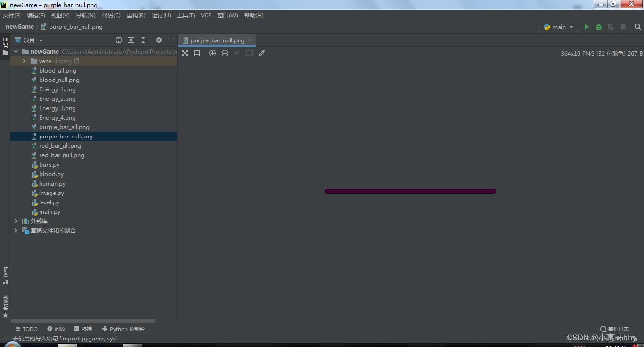Image resolution: width=644 pixels, height=347 pixels.
Task: Click collapse all in project panel
Action: 143,40
